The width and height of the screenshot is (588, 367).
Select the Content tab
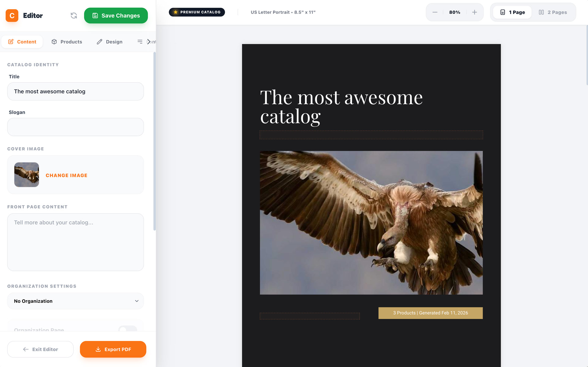pos(22,42)
